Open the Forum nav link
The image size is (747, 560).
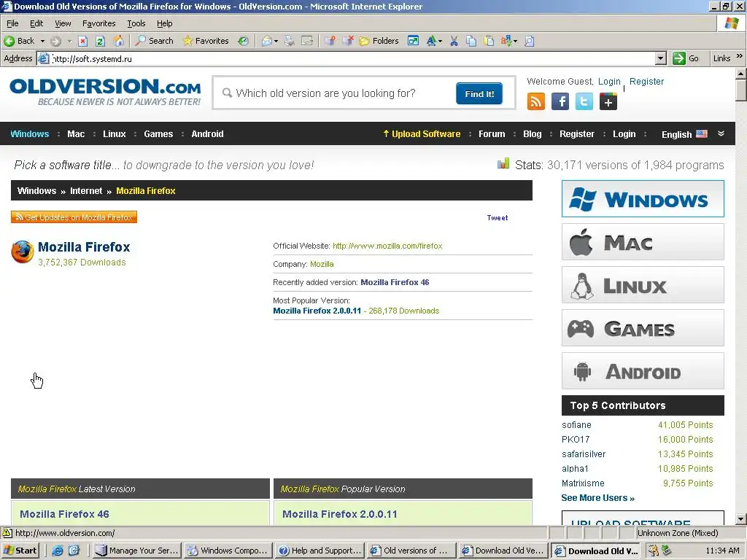(492, 134)
